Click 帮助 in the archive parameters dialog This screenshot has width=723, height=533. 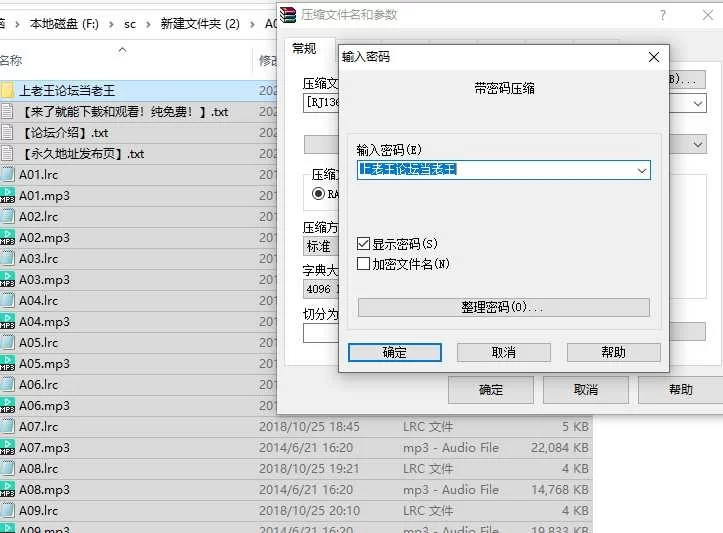click(x=681, y=390)
